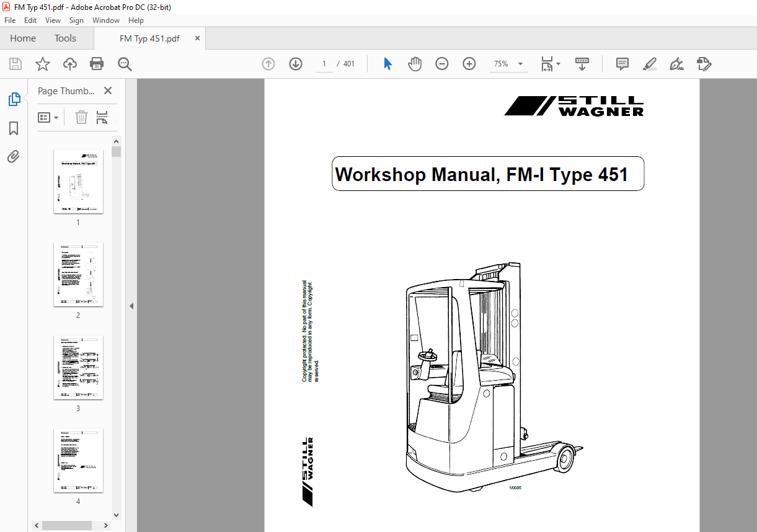This screenshot has height=532, width=757.
Task: Click thumbnail panel scroll left arrow
Action: (38, 525)
